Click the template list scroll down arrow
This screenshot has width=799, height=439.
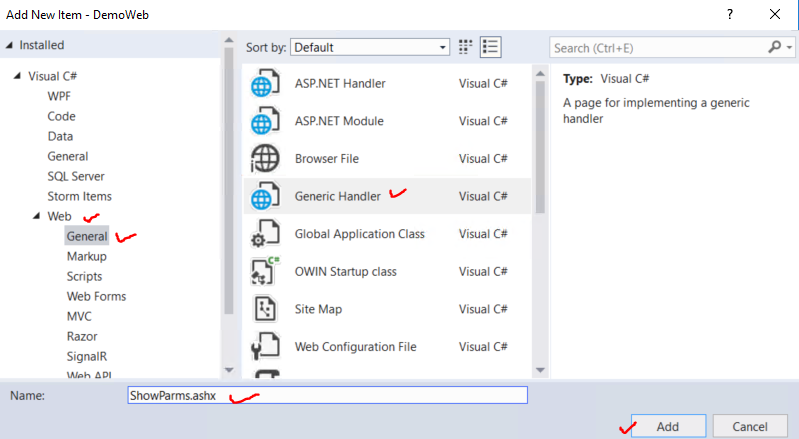(x=540, y=370)
